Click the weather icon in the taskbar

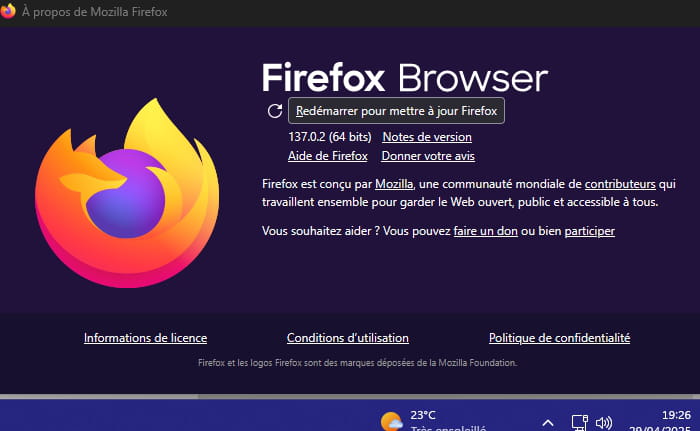pyautogui.click(x=392, y=422)
